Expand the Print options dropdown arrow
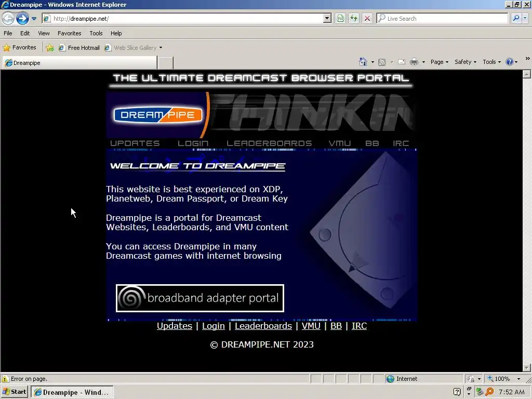This screenshot has width=532, height=399. pyautogui.click(x=423, y=62)
